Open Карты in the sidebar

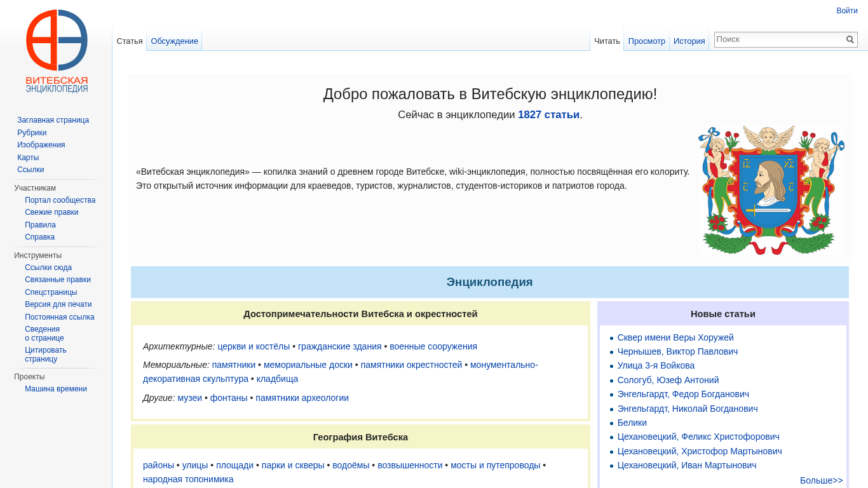tap(28, 158)
